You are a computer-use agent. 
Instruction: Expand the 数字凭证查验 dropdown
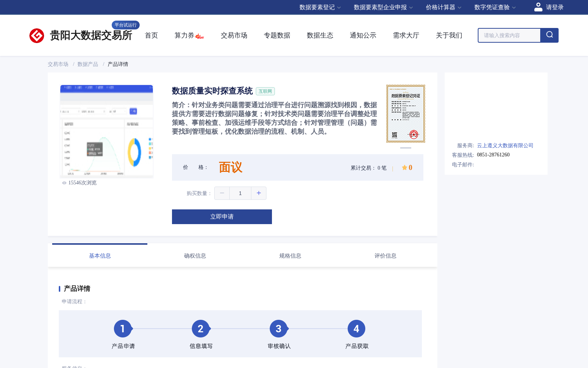[495, 7]
